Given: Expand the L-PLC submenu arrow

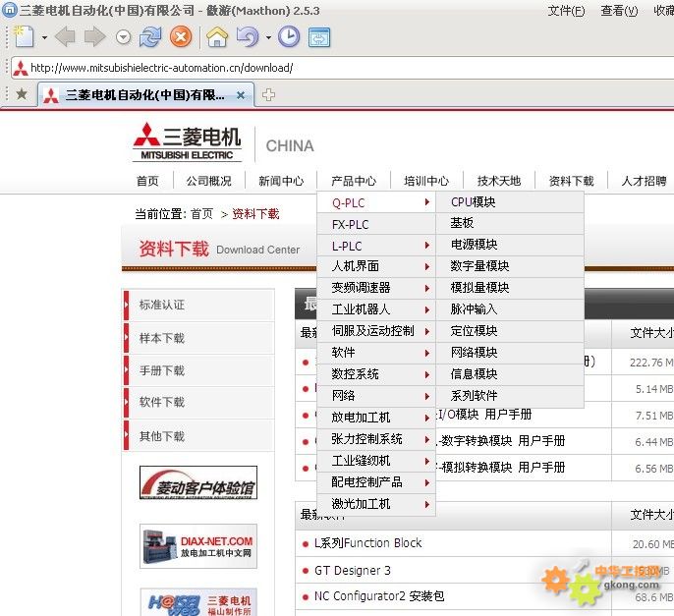Looking at the screenshot, I should 426,246.
